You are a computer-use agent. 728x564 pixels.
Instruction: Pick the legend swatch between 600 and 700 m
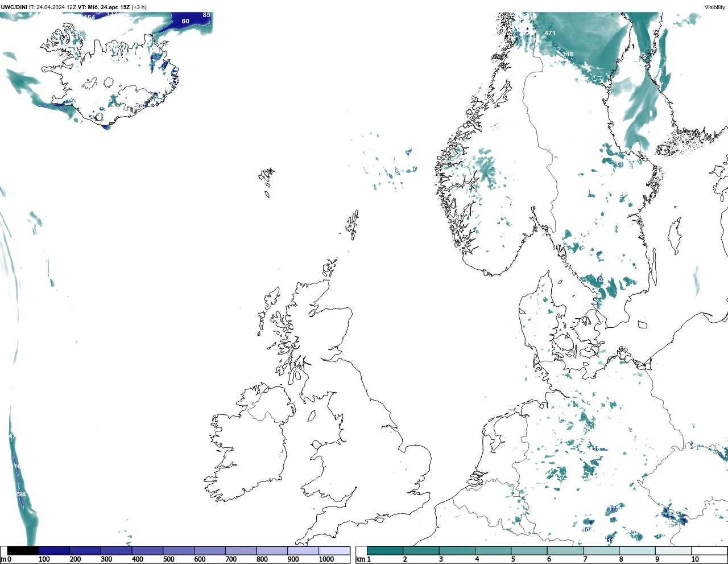pyautogui.click(x=210, y=550)
